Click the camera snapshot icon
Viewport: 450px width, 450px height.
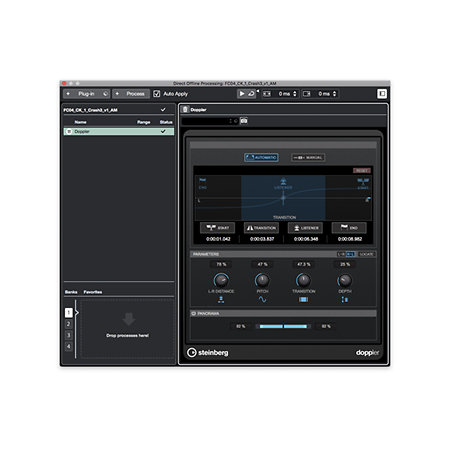244,121
